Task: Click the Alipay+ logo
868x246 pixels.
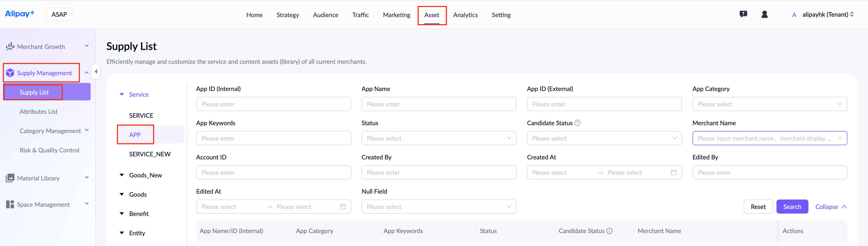Action: coord(19,14)
